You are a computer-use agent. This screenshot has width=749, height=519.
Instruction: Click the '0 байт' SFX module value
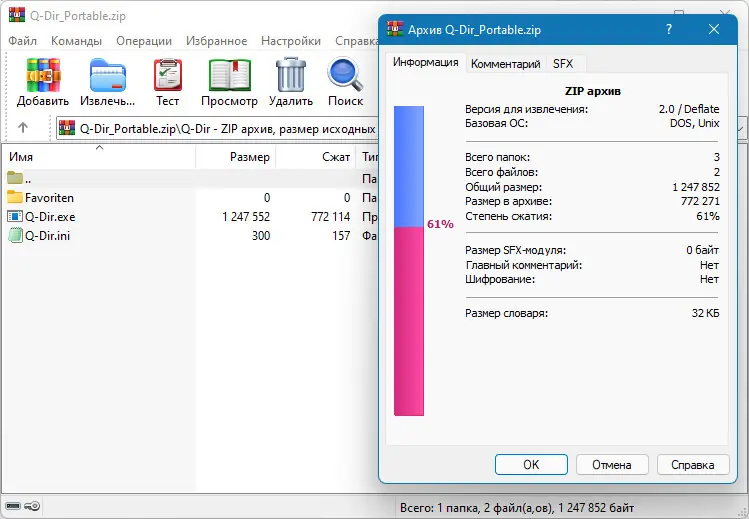click(x=703, y=250)
